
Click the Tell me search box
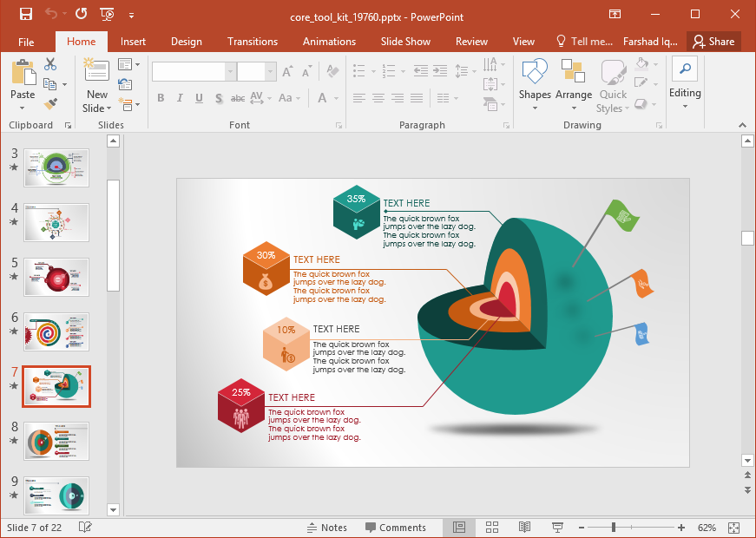coord(584,42)
